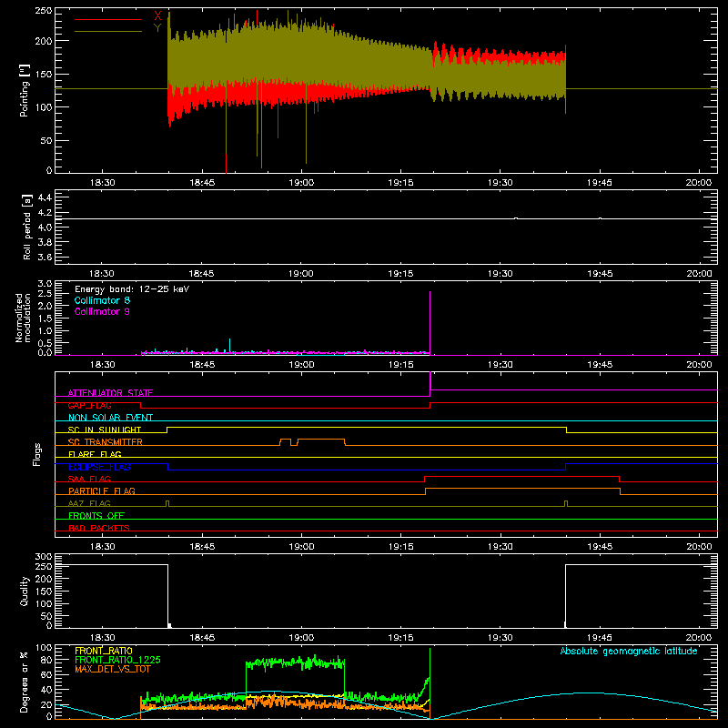Click the 19:00 tick label under Pointing plot
Viewport: 728px width, 728px height.
tap(301, 183)
